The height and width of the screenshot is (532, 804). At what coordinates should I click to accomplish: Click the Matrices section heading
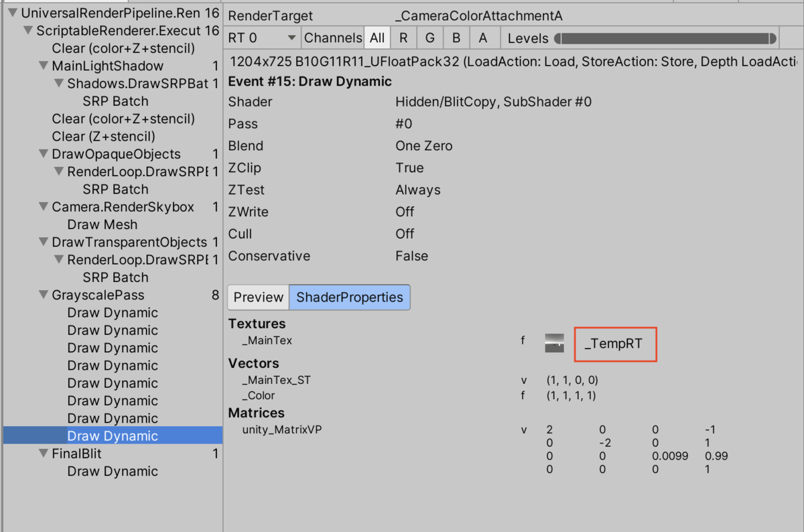(x=257, y=413)
